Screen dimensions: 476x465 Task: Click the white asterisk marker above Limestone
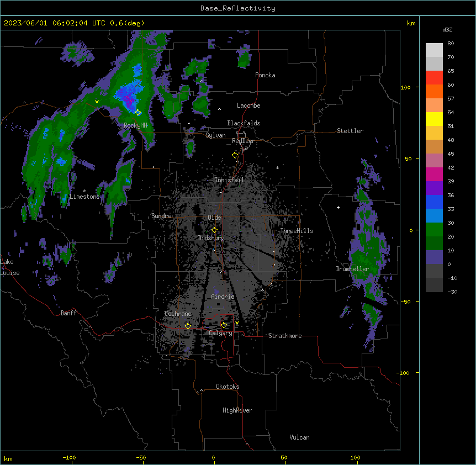pos(84,191)
